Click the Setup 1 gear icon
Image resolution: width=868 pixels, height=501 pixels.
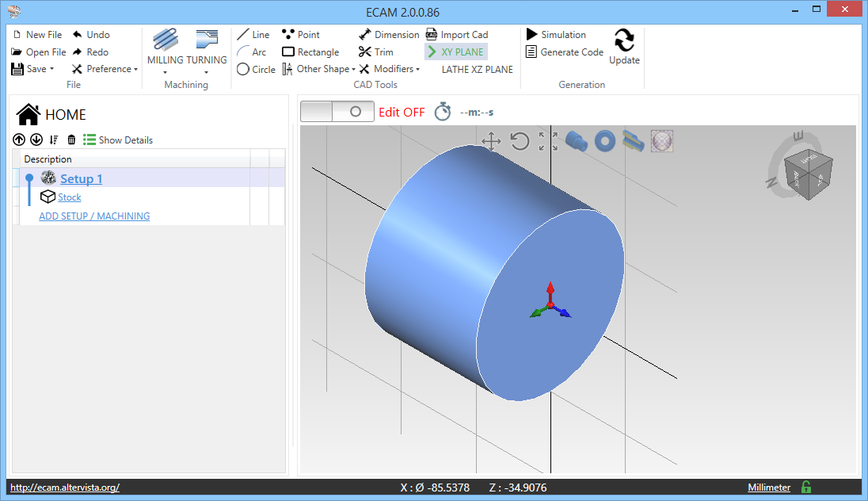click(49, 178)
